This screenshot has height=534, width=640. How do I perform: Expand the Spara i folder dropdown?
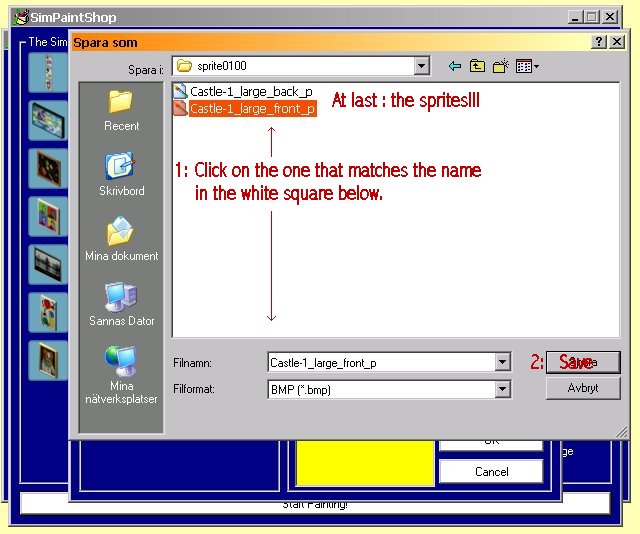click(421, 66)
